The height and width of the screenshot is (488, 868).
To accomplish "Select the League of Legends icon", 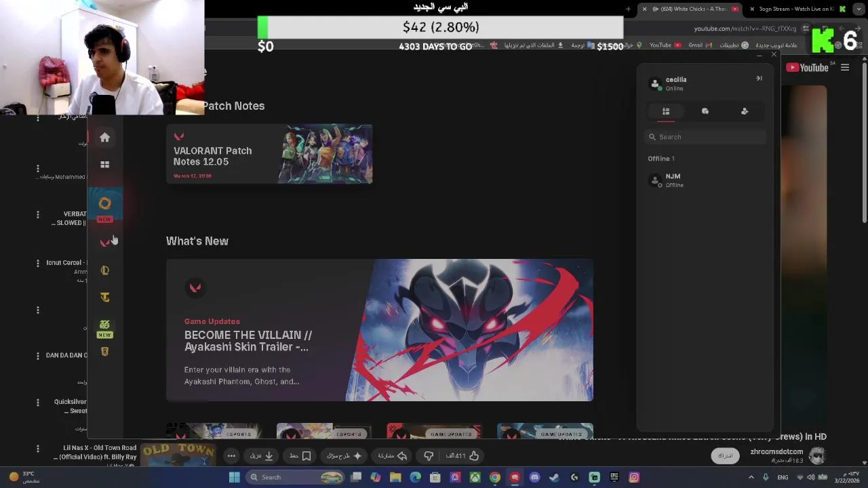I will (x=104, y=270).
